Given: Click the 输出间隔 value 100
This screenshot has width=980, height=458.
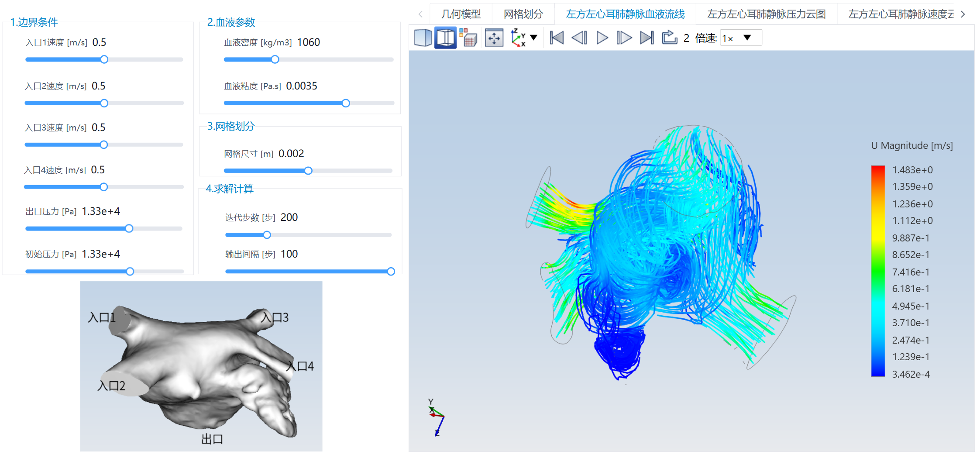Looking at the screenshot, I should pyautogui.click(x=289, y=254).
